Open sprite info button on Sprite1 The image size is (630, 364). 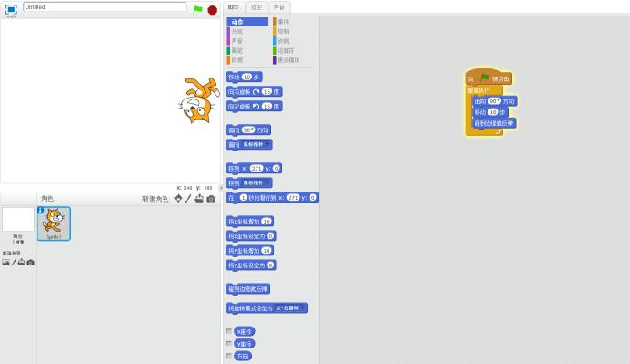(x=40, y=210)
